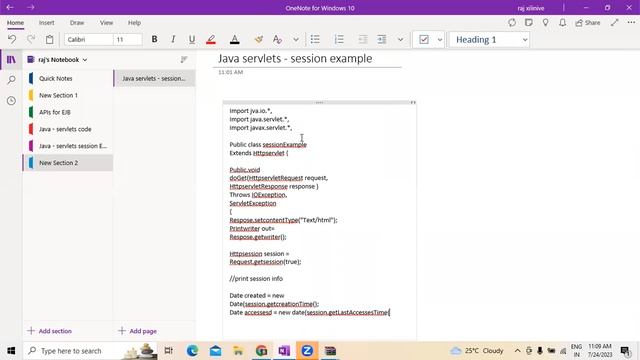Click the Undo arrow icon
This screenshot has width=640, height=360.
(12, 39)
